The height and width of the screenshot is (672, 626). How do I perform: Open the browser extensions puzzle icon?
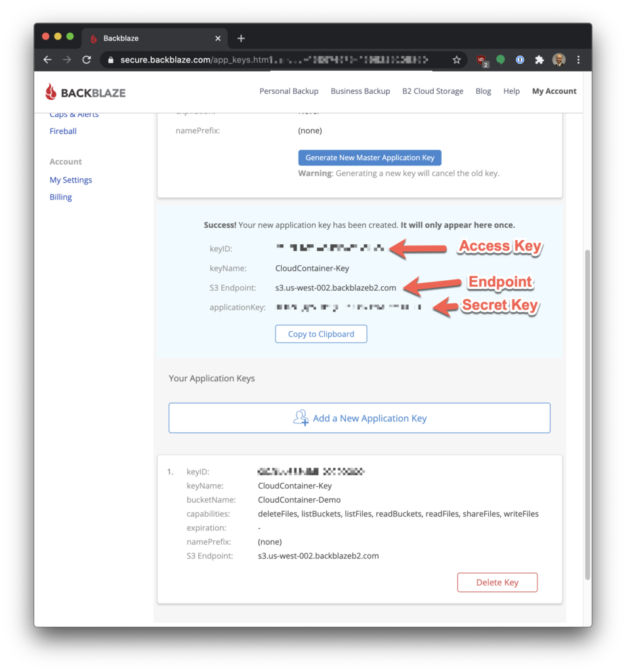pos(539,60)
